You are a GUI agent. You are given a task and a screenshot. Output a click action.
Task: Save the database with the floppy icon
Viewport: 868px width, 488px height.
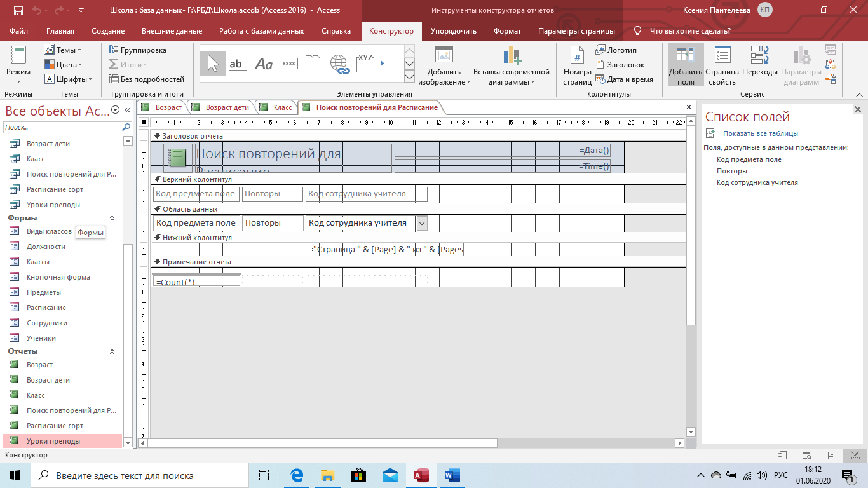click(18, 10)
